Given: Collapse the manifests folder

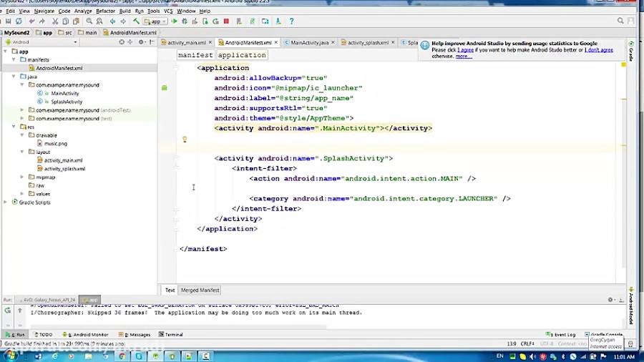Looking at the screenshot, I should click(14, 59).
